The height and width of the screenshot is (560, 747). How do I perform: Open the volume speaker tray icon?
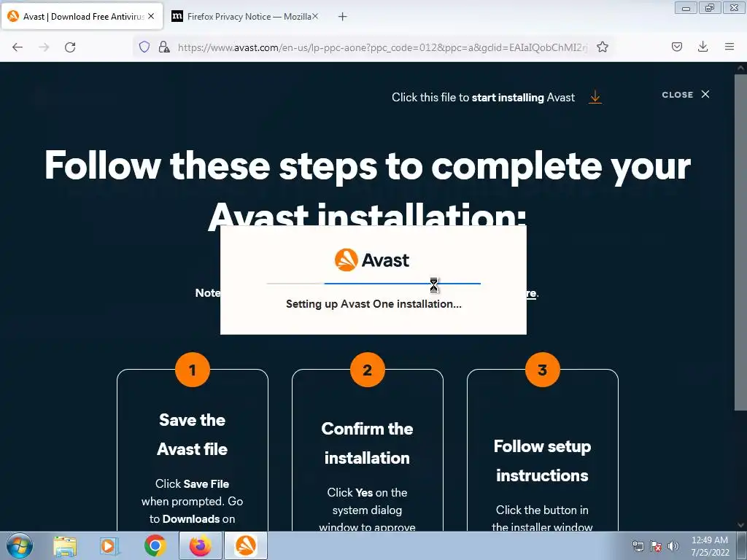click(673, 546)
